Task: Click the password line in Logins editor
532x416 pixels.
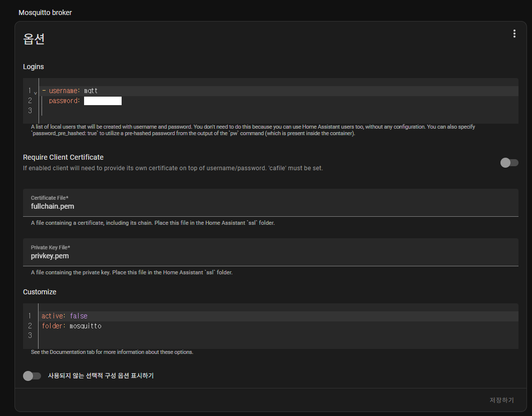Action: [x=279, y=101]
